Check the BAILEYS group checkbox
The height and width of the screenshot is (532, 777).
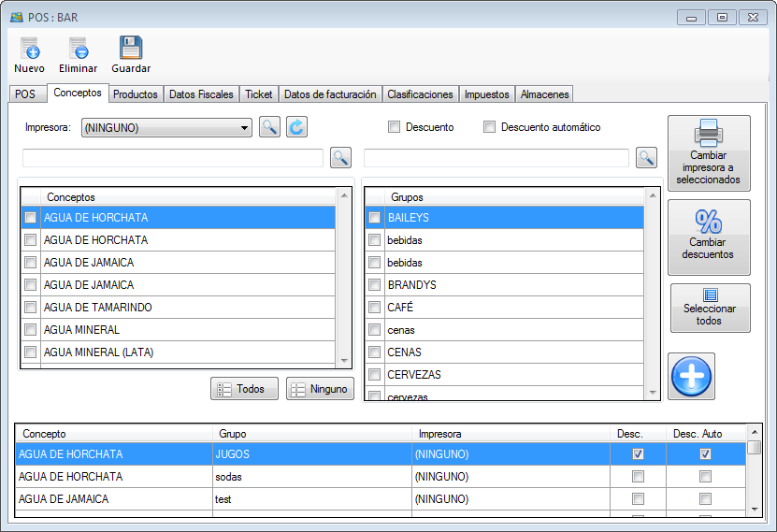click(375, 218)
